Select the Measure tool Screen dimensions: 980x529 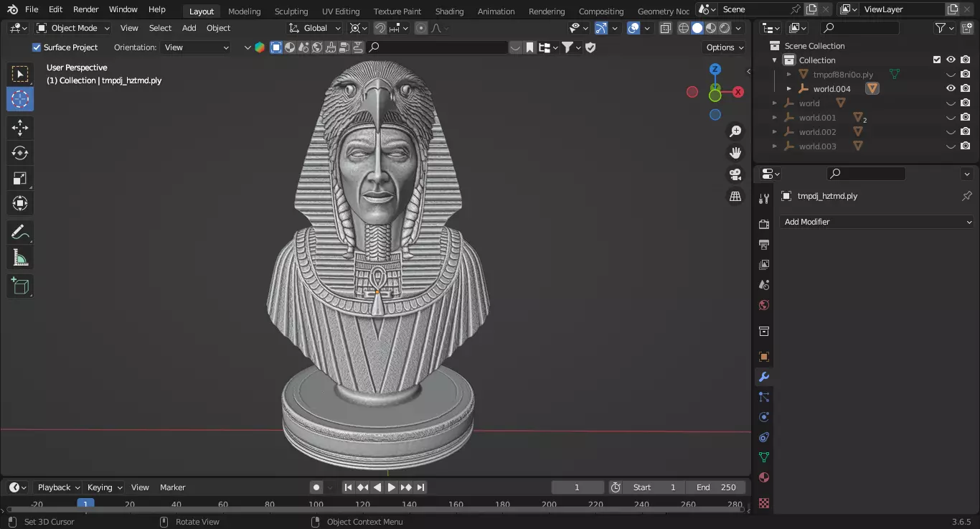[x=20, y=258]
